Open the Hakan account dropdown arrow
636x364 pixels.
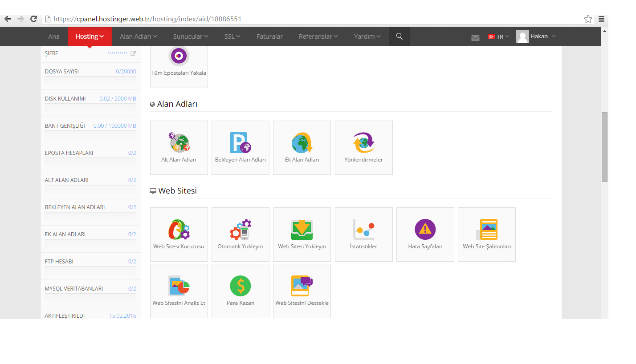coord(554,36)
